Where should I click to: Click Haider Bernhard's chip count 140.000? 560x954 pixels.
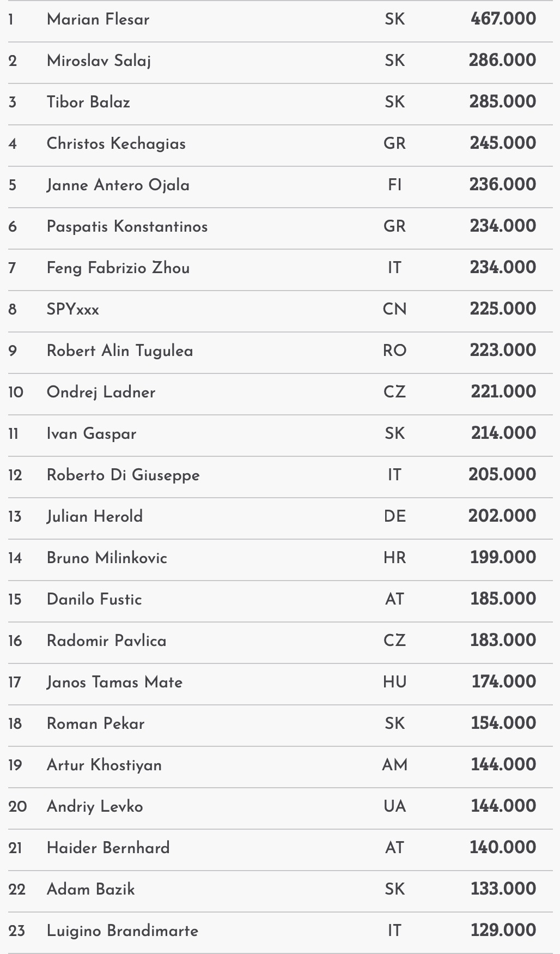coord(502,848)
